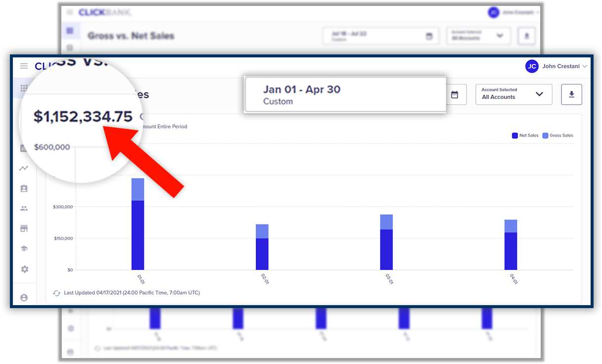Click the refresh icon beside Last Updated
Viewport: 602px width, 364px height.
coord(57,293)
